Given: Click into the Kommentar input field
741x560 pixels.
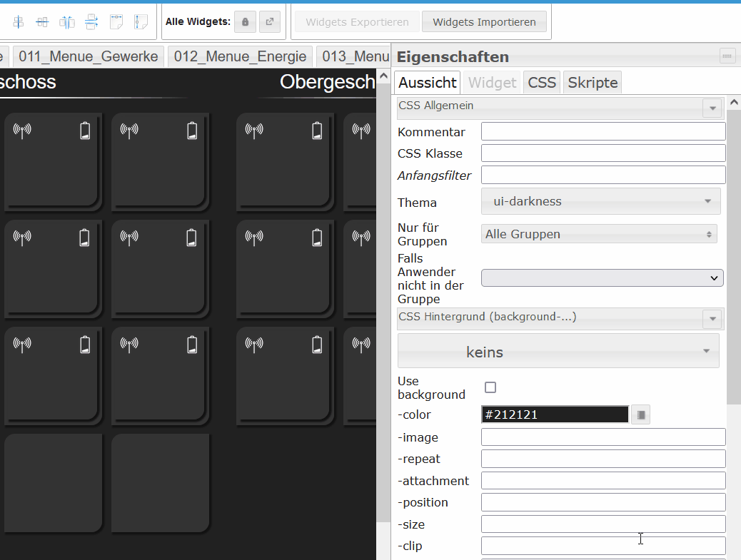Looking at the screenshot, I should click(x=603, y=131).
